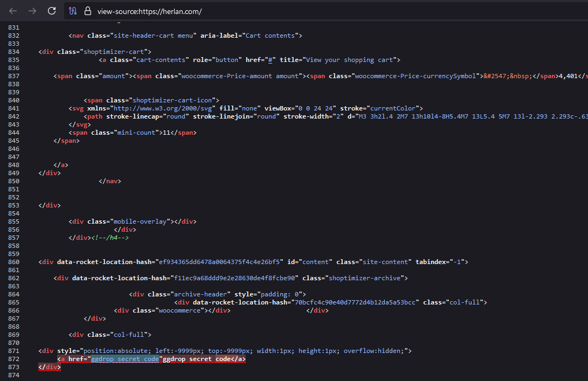Select the "archive-header" class value
Screen dimensions: 588x381
[200, 294]
